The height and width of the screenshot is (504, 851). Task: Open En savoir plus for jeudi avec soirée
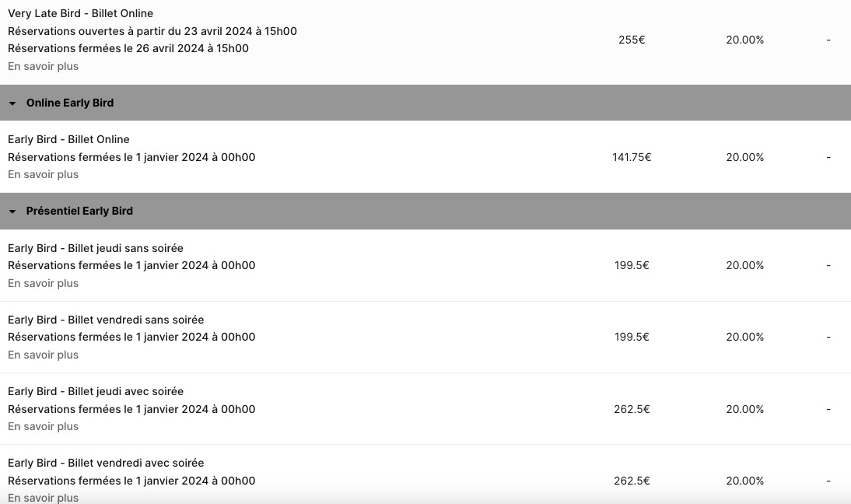coord(43,426)
